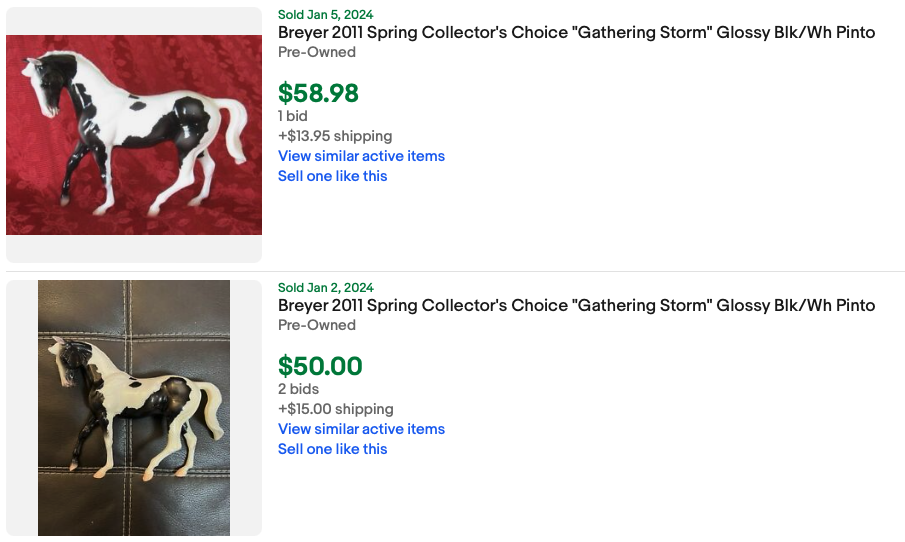This screenshot has width=905, height=542.
Task: Click Pre-Owned under the Jan 5 listing title
Action: (316, 52)
